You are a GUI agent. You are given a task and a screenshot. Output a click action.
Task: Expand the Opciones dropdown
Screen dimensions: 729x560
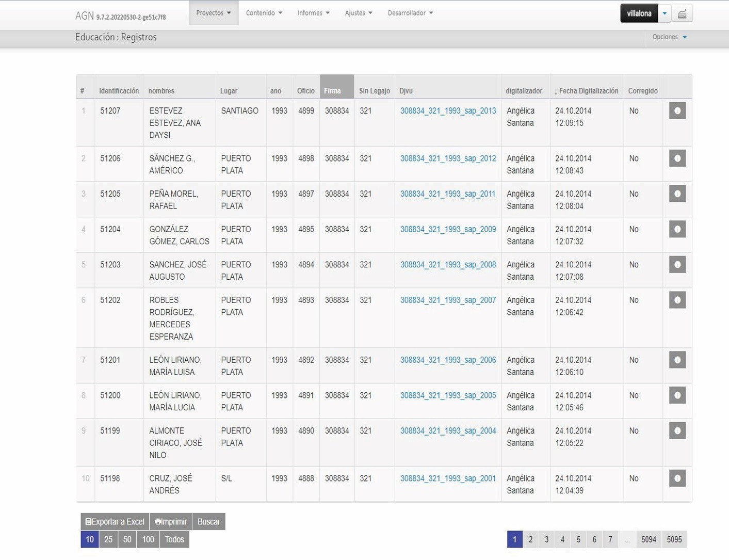(x=669, y=37)
